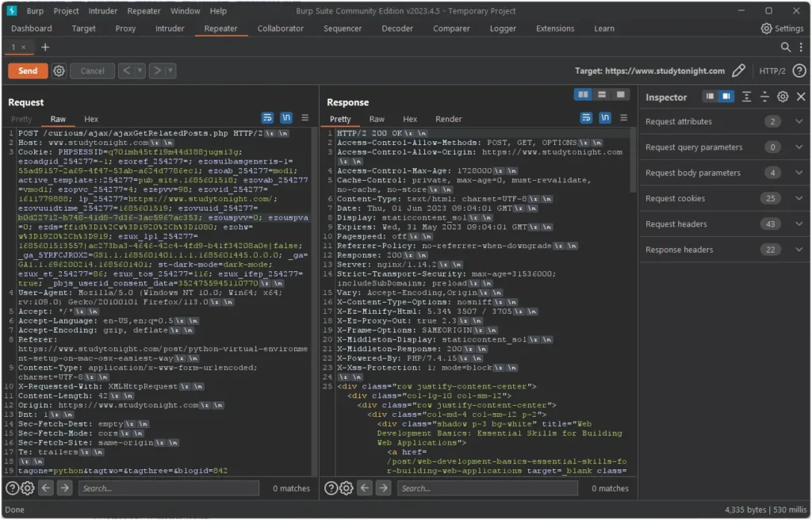Switch to top/bottom split layout
This screenshot has width=812, height=520.
pos(602,94)
